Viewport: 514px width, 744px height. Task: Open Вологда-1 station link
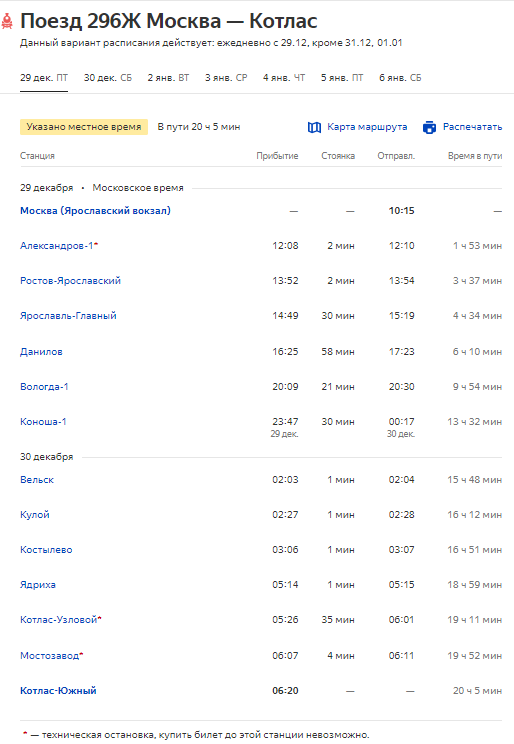tap(44, 386)
